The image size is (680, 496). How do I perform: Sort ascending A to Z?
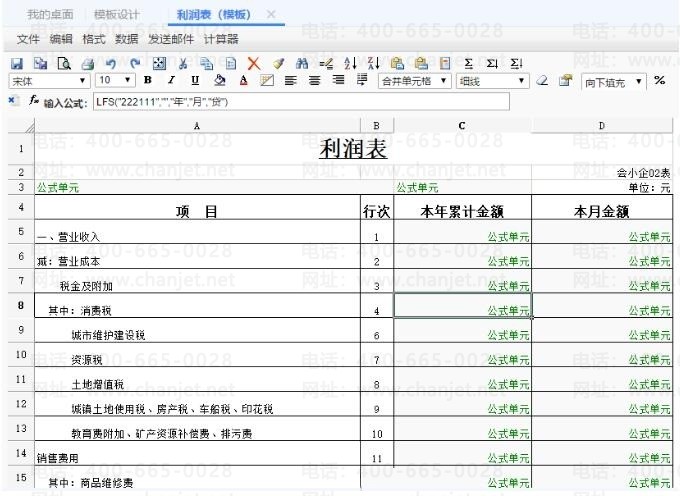[x=350, y=64]
